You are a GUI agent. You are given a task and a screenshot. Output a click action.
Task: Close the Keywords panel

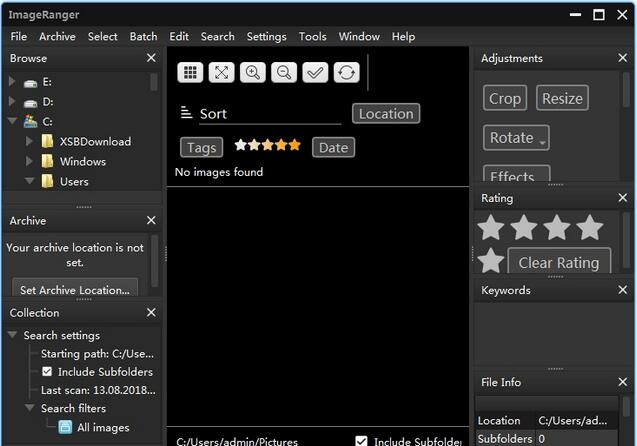[623, 290]
